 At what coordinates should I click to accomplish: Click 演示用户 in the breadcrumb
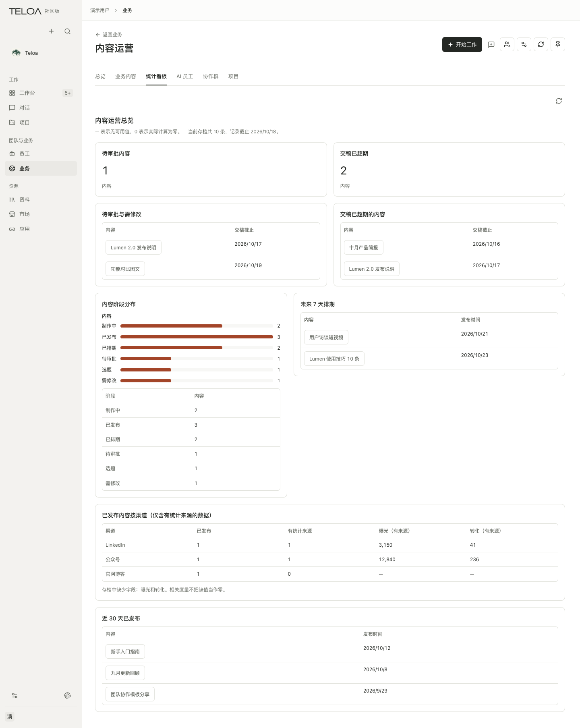[100, 10]
